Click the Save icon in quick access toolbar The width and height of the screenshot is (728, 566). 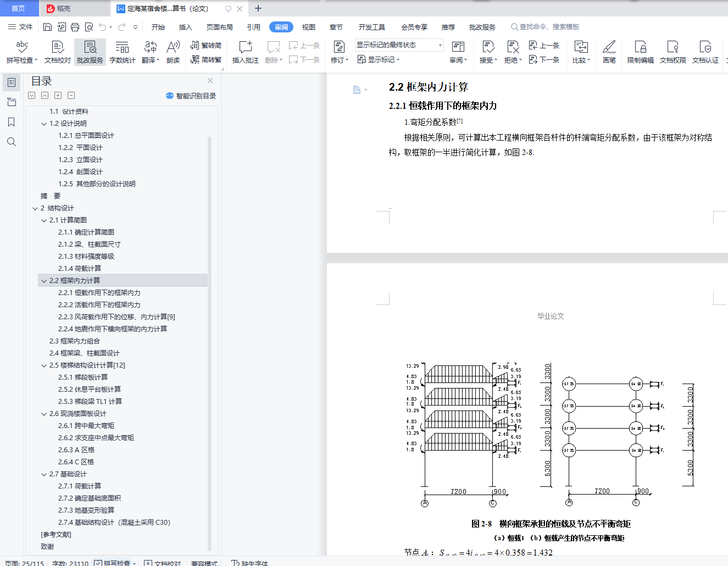47,27
